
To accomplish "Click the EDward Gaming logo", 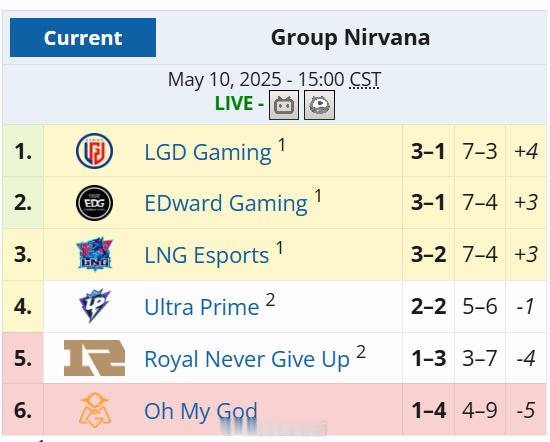I will (94, 203).
